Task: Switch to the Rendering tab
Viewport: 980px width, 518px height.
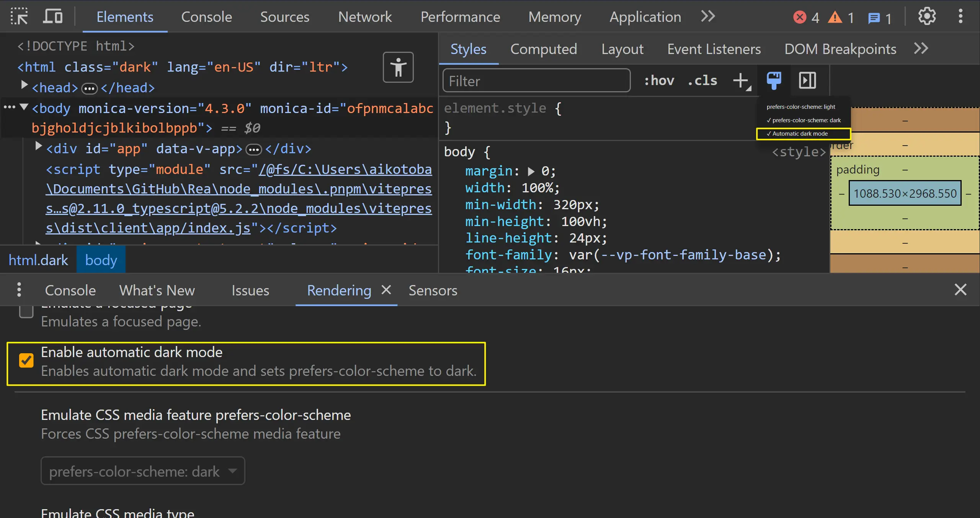Action: point(340,290)
